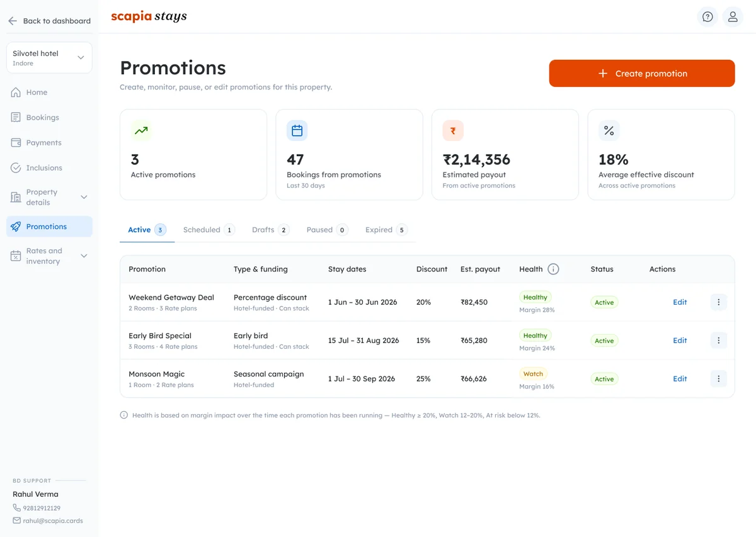Click the Early Bird Special promotion name

pos(160,336)
